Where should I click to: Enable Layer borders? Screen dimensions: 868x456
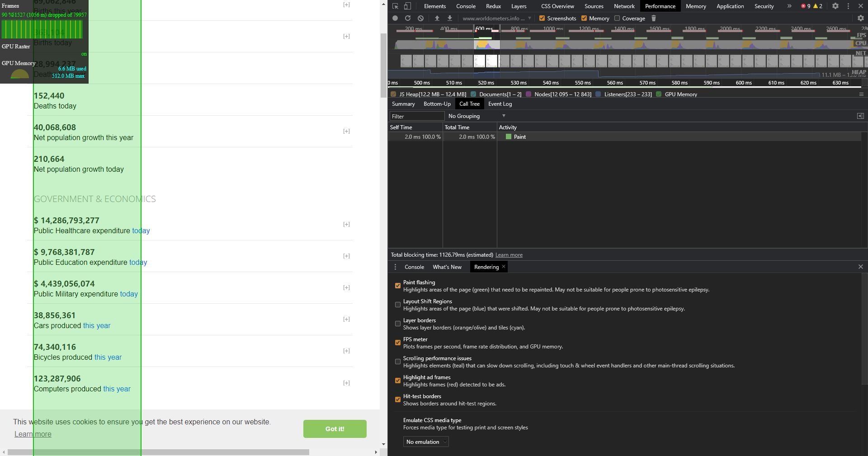pos(398,324)
